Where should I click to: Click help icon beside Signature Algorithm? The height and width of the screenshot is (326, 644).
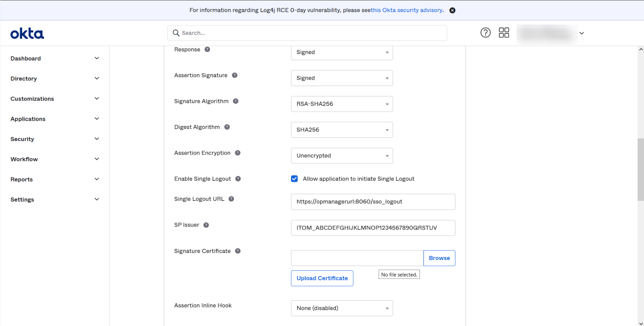pyautogui.click(x=235, y=101)
